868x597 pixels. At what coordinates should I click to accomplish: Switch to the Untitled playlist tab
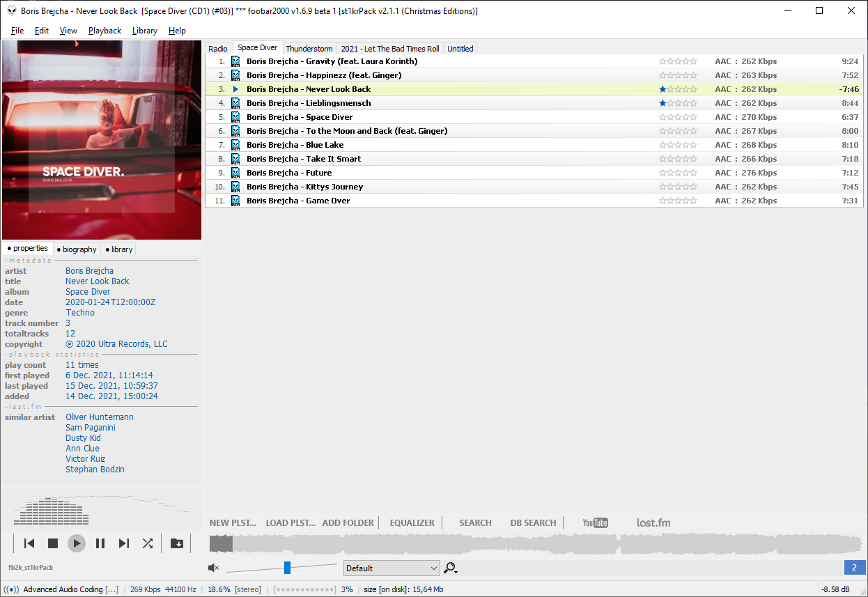pyautogui.click(x=460, y=49)
